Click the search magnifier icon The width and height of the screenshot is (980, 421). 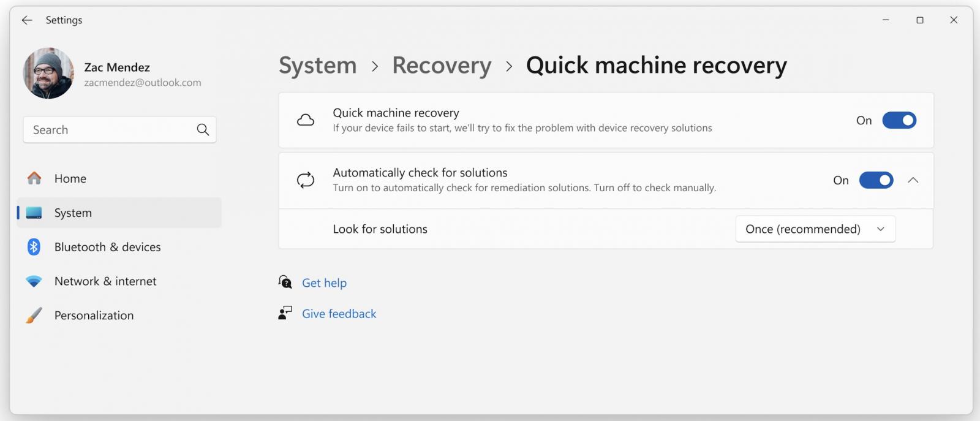pos(203,130)
